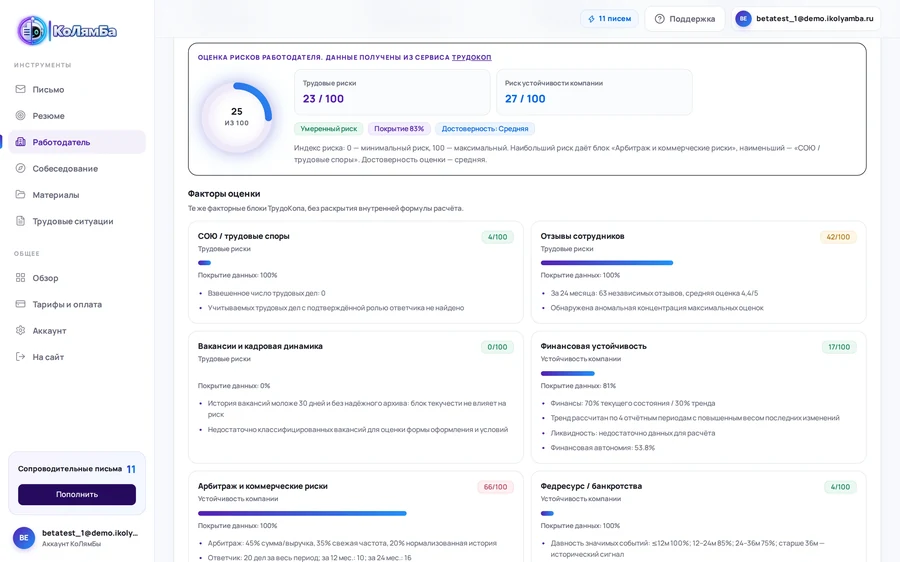Click the Финансовая устойчивость card title

click(593, 346)
